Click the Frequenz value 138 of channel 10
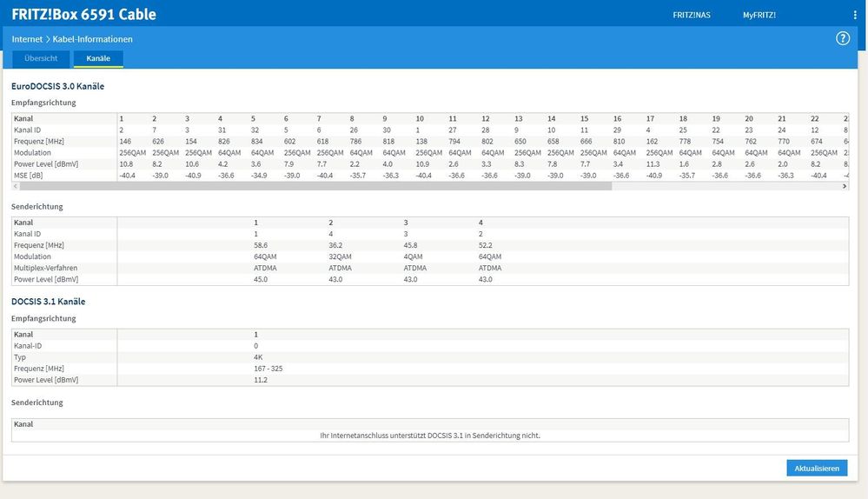868x499 pixels. 421,141
